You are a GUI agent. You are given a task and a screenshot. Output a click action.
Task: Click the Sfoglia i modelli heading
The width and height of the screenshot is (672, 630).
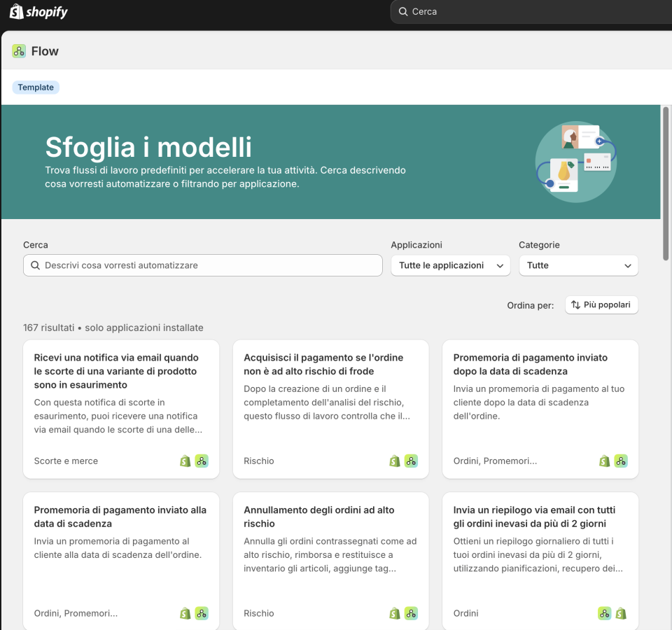148,147
